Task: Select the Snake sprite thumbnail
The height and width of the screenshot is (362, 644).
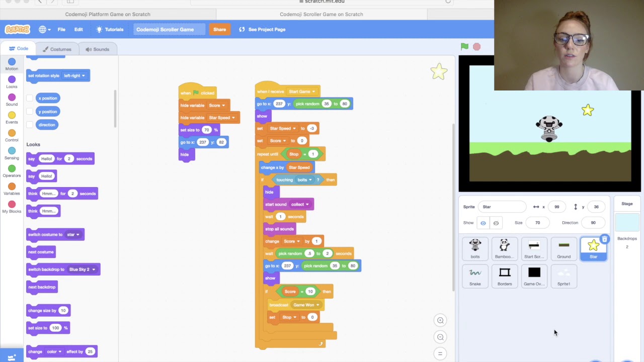Action: click(x=475, y=277)
